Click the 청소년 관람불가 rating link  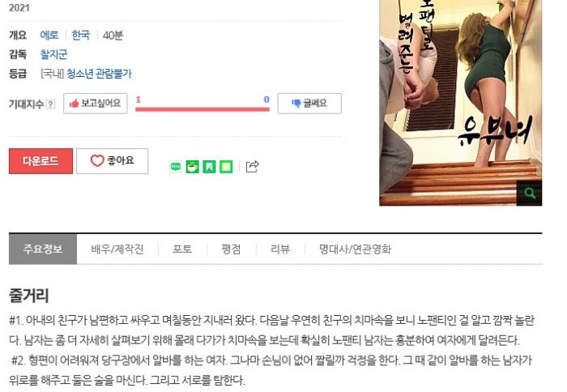click(99, 74)
